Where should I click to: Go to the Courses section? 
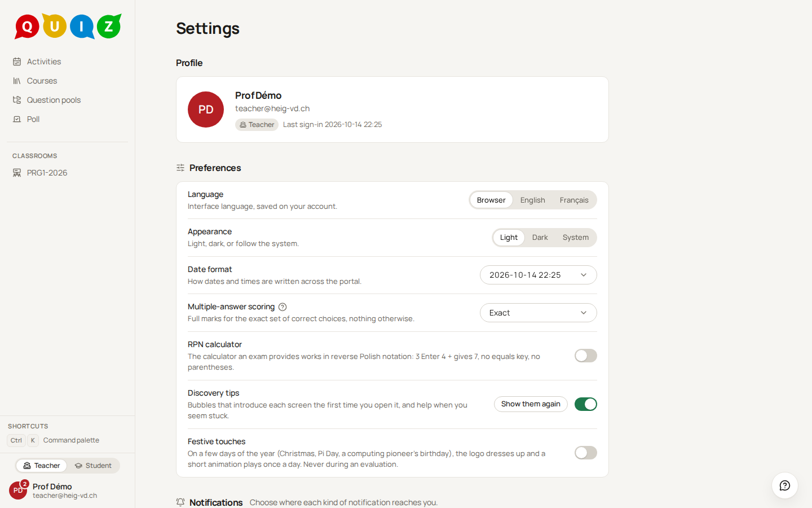(67, 81)
